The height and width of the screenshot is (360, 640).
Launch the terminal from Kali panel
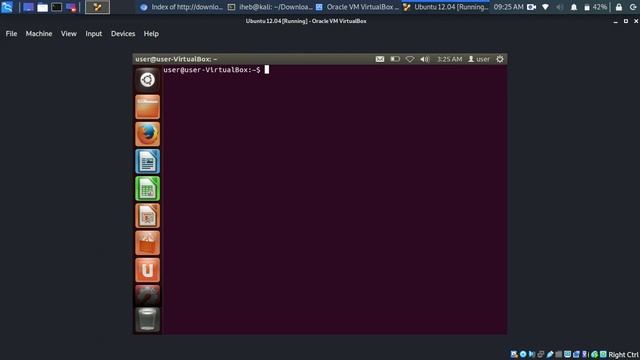pyautogui.click(x=57, y=7)
